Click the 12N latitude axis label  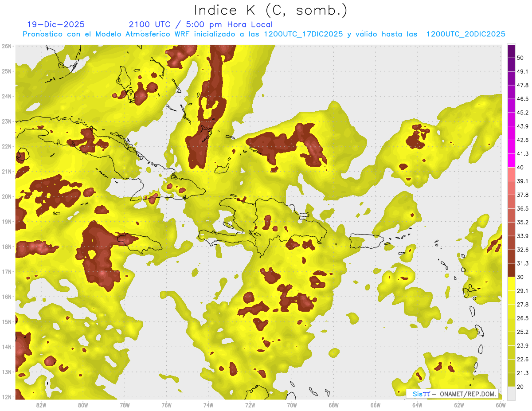pos(7,397)
